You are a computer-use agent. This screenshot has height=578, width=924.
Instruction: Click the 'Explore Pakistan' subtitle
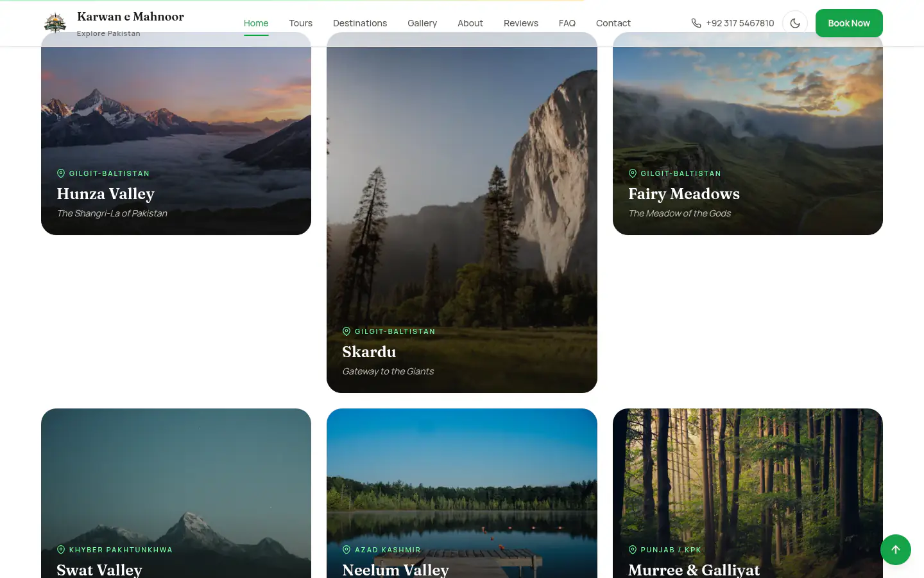pyautogui.click(x=108, y=33)
